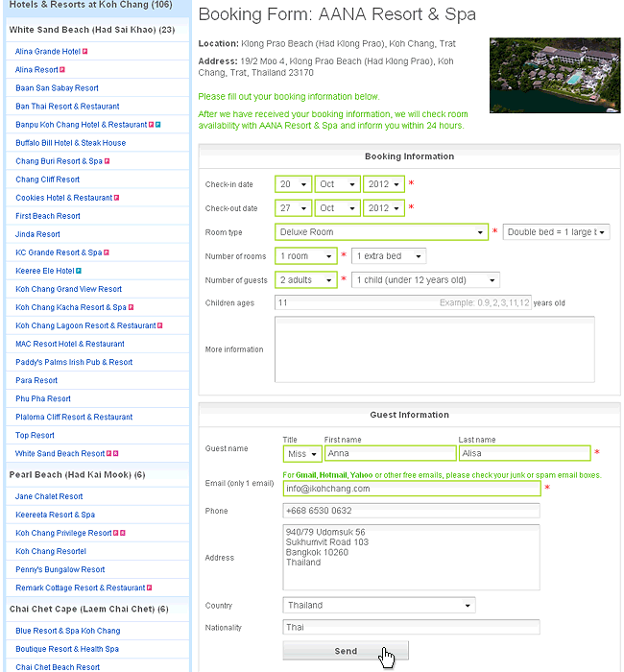Open the Plaloma Cliff Resort & Restaurant link
Viewport: 624px width, 672px height.
pos(74,417)
